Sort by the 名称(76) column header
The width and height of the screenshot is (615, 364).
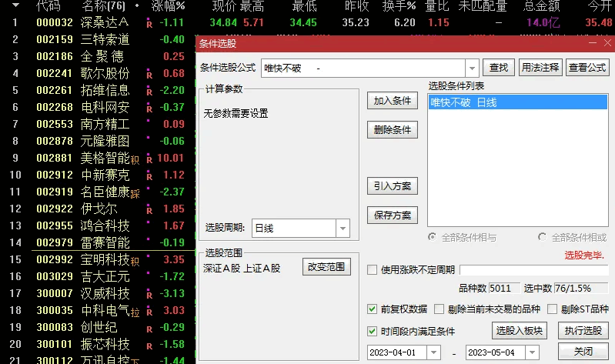coord(103,6)
